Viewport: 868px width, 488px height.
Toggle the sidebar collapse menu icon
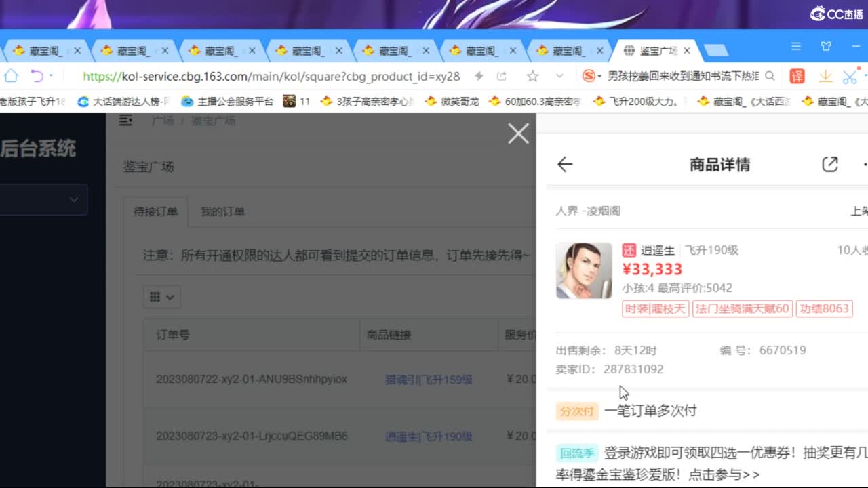[x=125, y=121]
